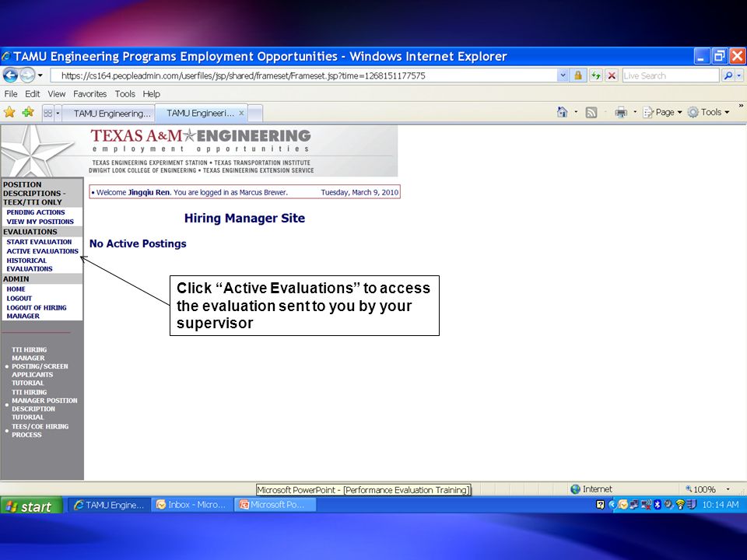747x560 pixels.
Task: Open the Home button dropdown arrow
Action: click(x=576, y=112)
